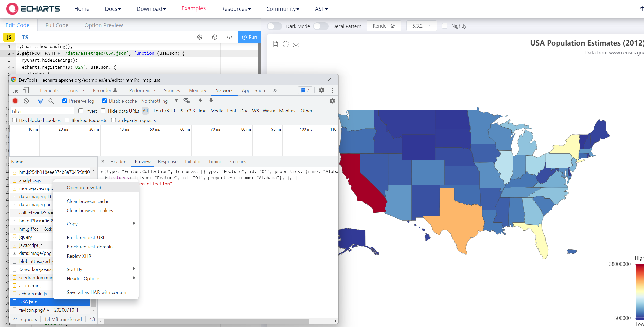
Task: Expand the features array node
Action: (106, 178)
